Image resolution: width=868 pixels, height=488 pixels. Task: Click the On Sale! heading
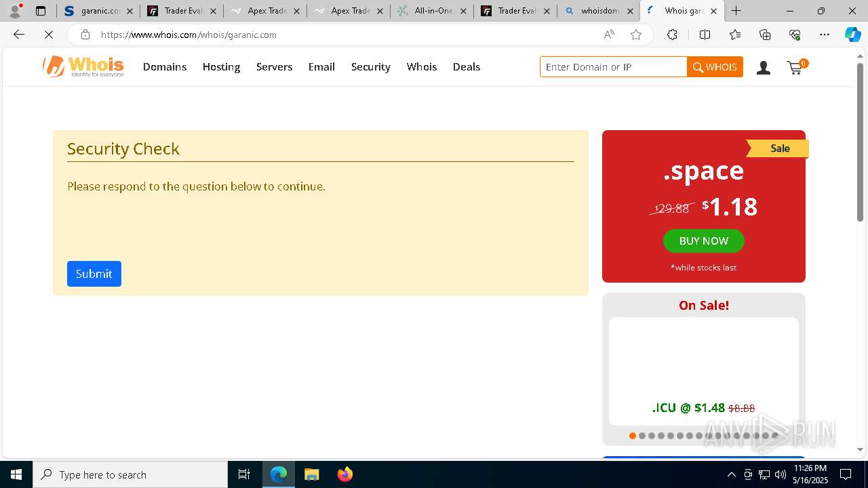click(x=704, y=305)
